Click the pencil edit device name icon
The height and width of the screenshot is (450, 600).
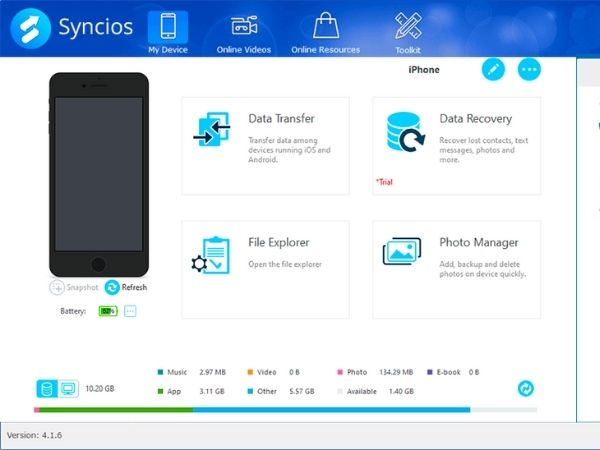(493, 69)
